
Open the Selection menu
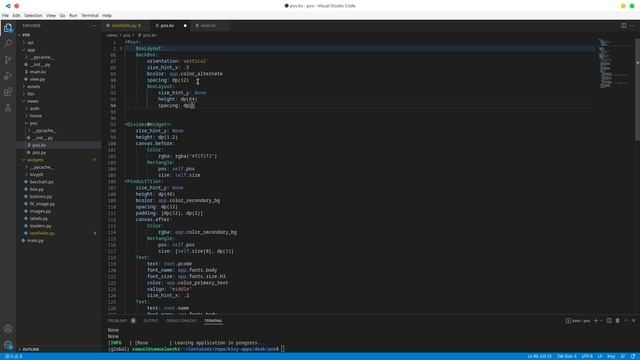click(x=33, y=16)
